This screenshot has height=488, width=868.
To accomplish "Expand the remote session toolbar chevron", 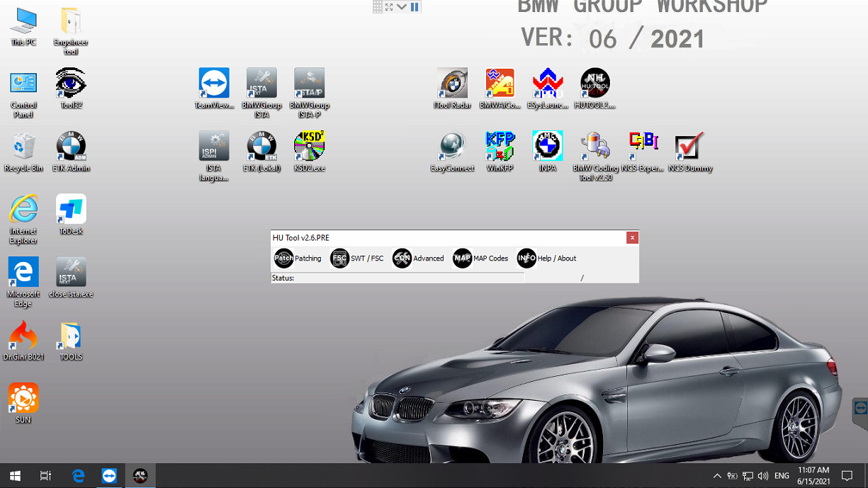I will (x=402, y=7).
